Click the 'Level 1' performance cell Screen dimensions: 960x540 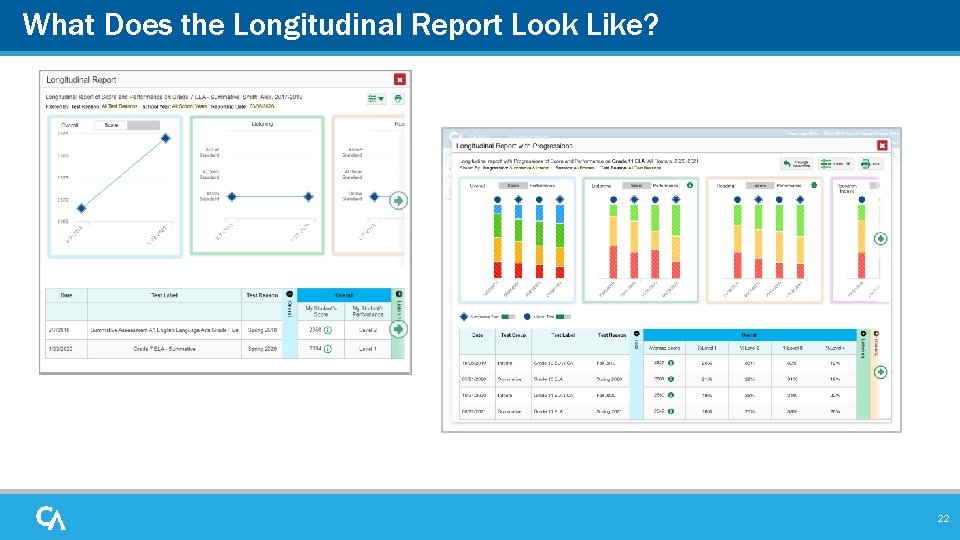tap(367, 349)
